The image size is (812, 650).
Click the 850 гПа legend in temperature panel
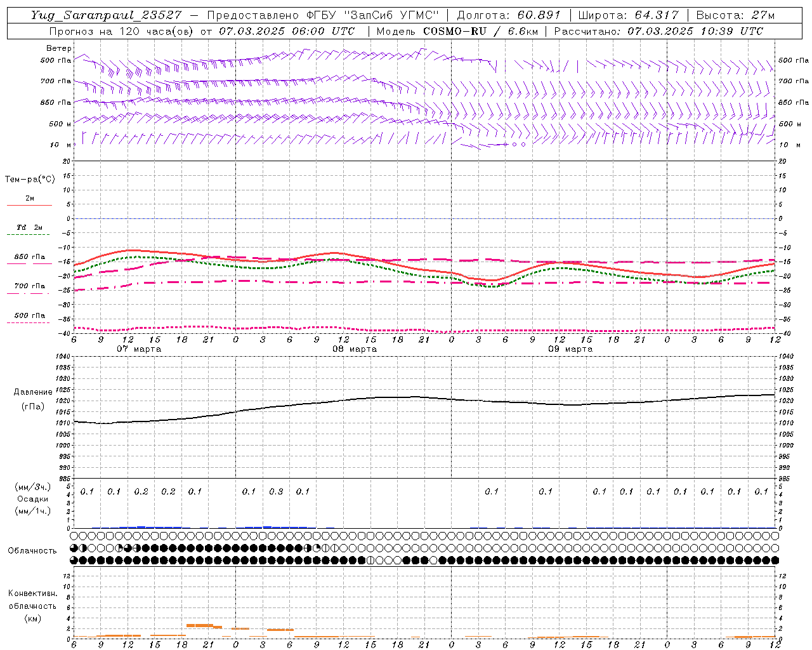point(30,257)
